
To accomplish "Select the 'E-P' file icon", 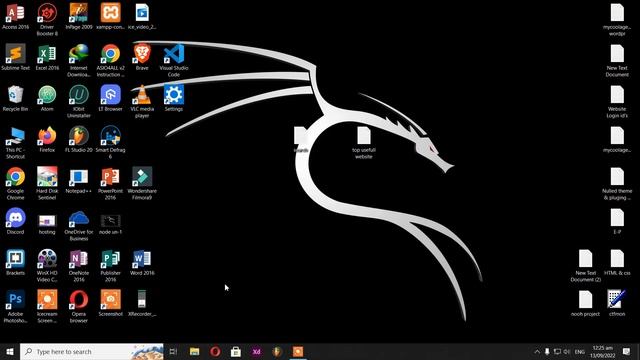I will pyautogui.click(x=617, y=221).
